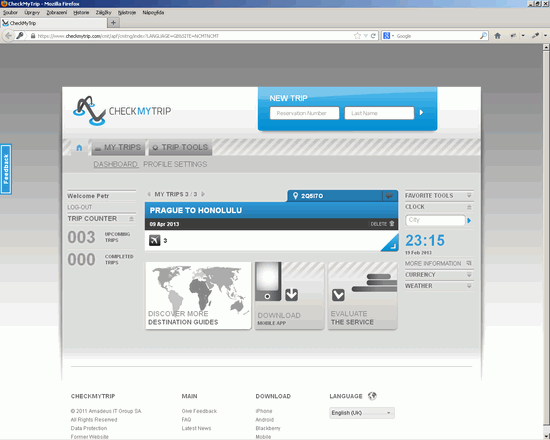Click the Data Protection footer link
Viewport: 550px width, 440px height.
click(89, 428)
